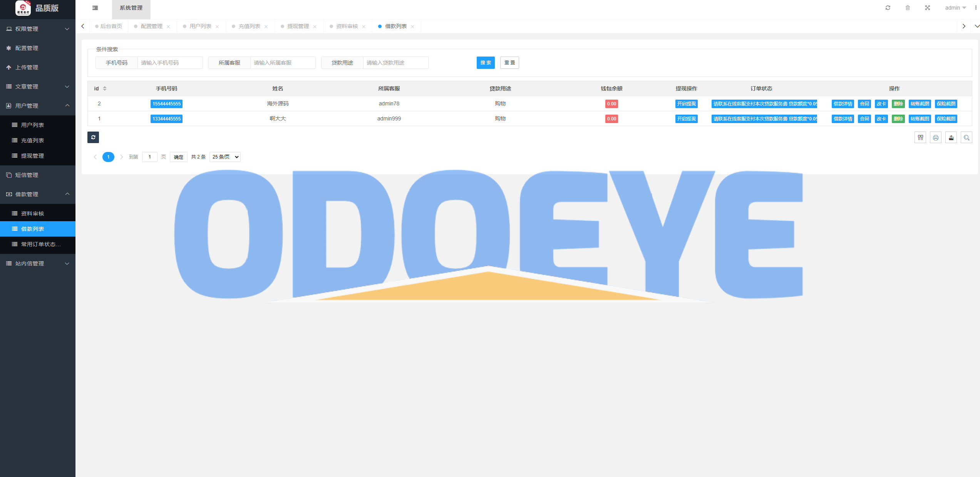Click phone number 13344445555 badge
The width and height of the screenshot is (980, 477).
point(166,119)
